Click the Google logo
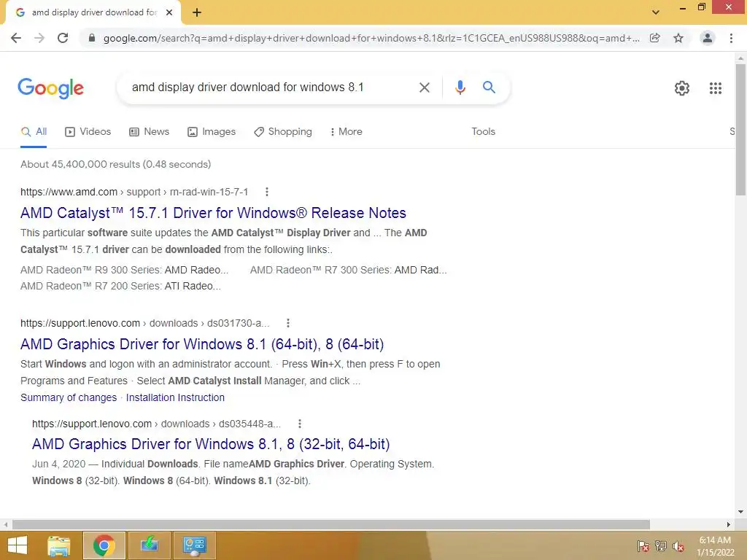This screenshot has height=560, width=747. (50, 88)
